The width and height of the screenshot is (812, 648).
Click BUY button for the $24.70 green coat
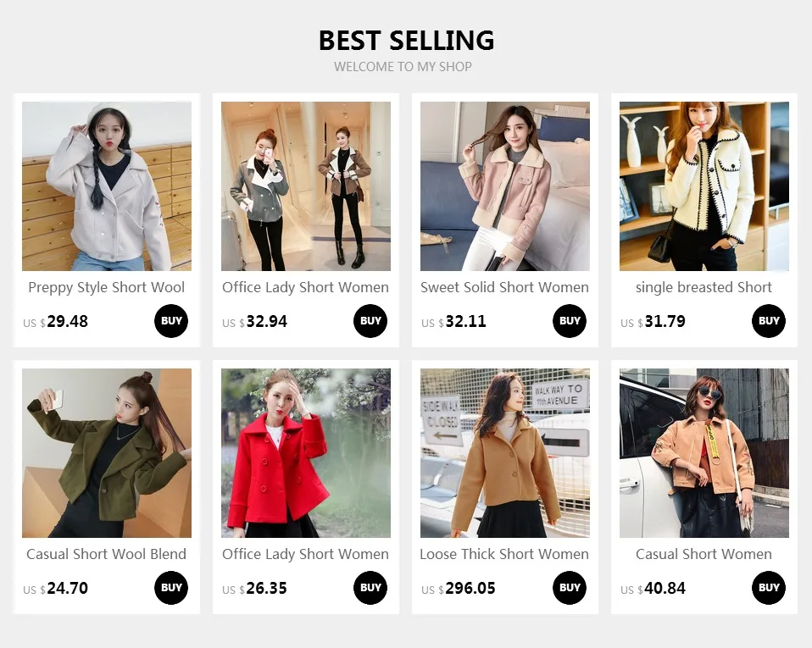pos(171,588)
